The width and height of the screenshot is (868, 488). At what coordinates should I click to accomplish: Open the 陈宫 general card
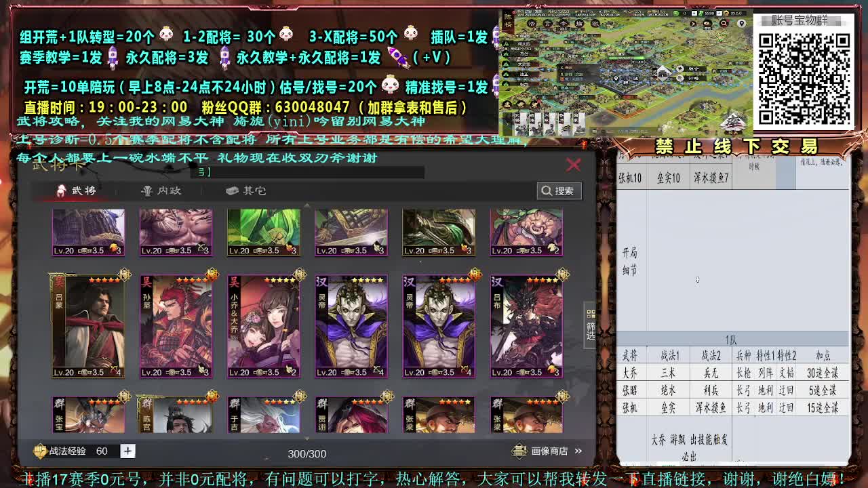[176, 414]
